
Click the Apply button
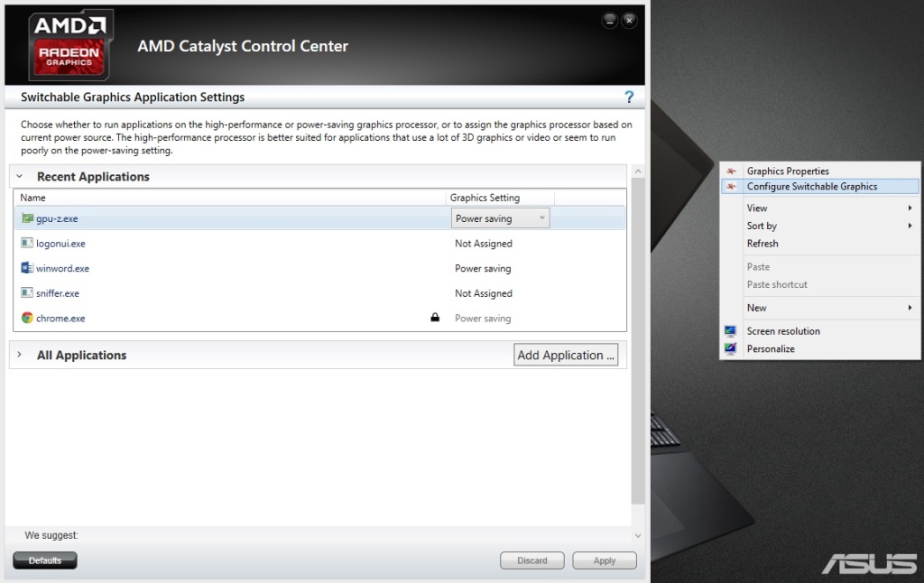605,560
